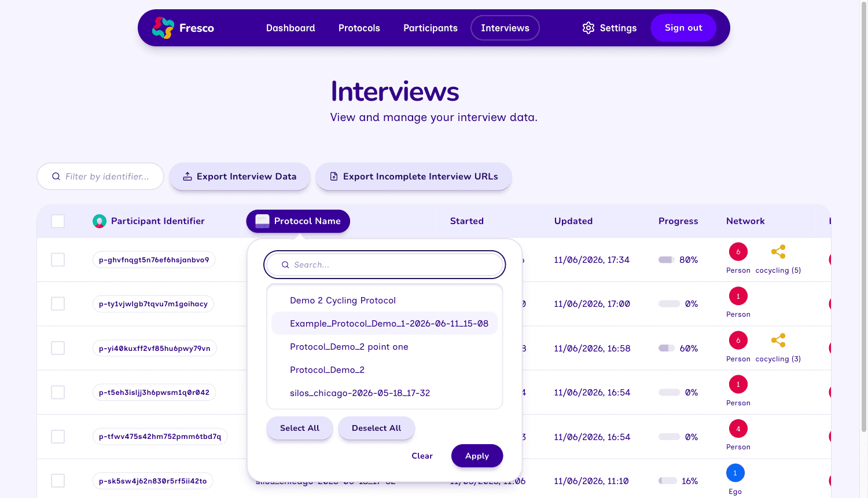Switch to the Interviews tab
This screenshot has height=498, width=868.
point(505,28)
